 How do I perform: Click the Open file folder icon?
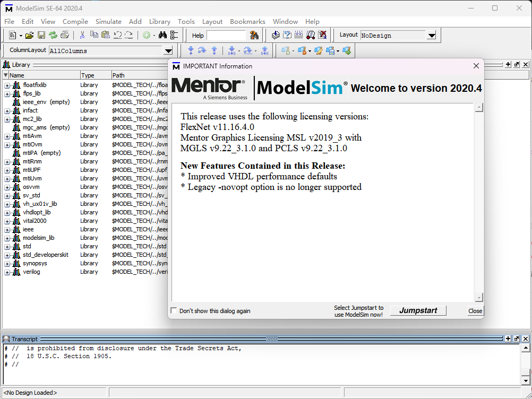pos(30,36)
